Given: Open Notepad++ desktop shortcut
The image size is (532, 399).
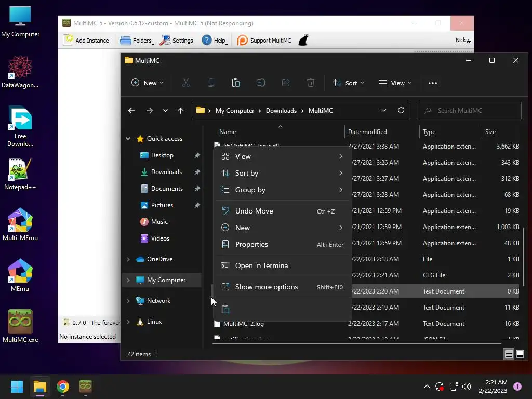Looking at the screenshot, I should point(20,174).
